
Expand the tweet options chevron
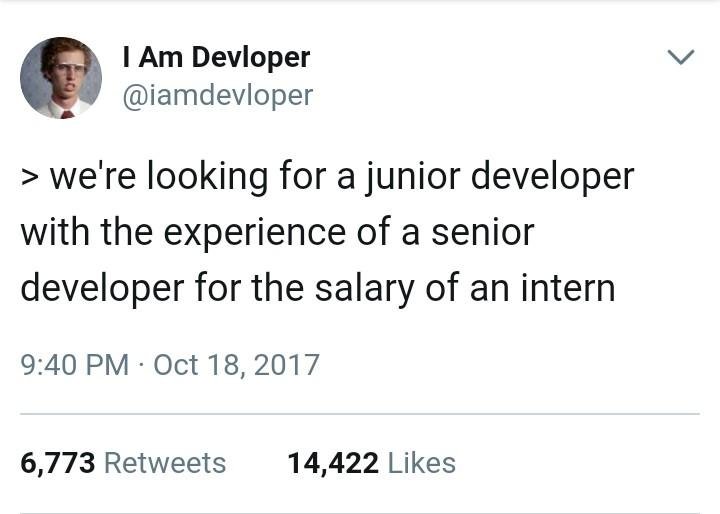(x=681, y=57)
